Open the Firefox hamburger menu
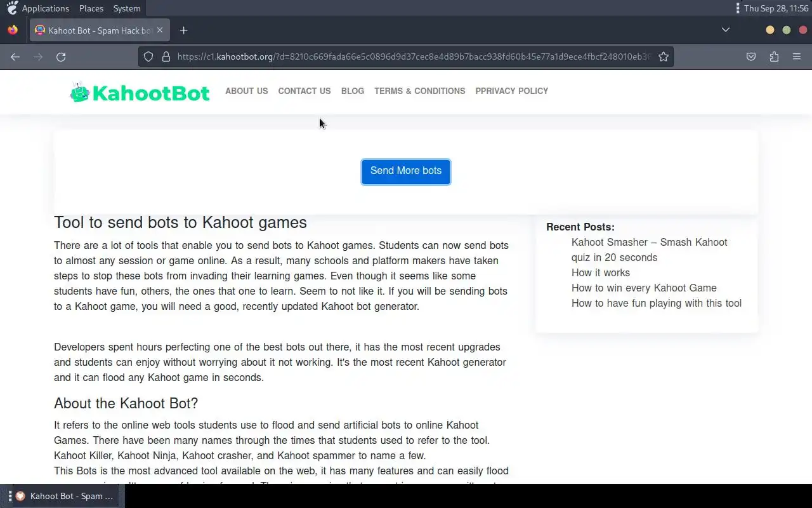The height and width of the screenshot is (508, 812). click(797, 57)
